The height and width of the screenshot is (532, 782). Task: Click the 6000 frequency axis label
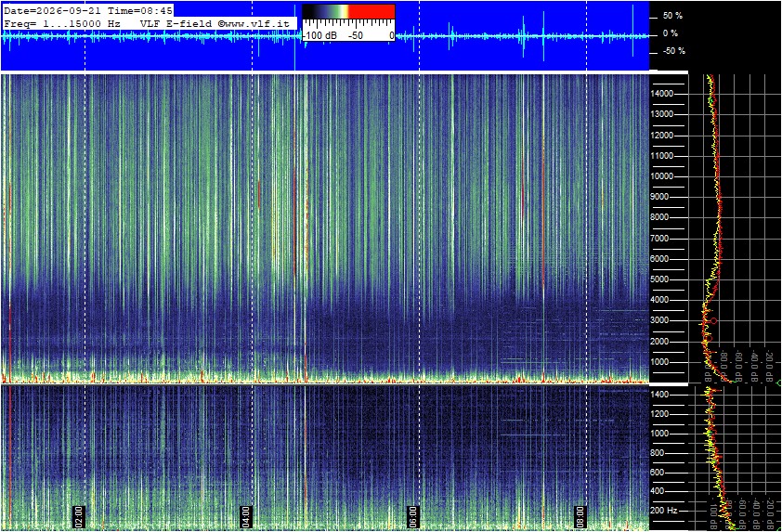point(659,259)
